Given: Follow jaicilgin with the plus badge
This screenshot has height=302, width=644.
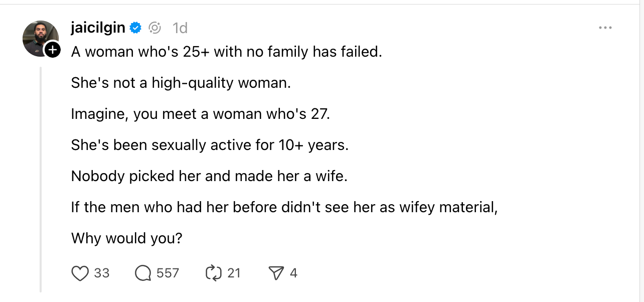Looking at the screenshot, I should (52, 50).
